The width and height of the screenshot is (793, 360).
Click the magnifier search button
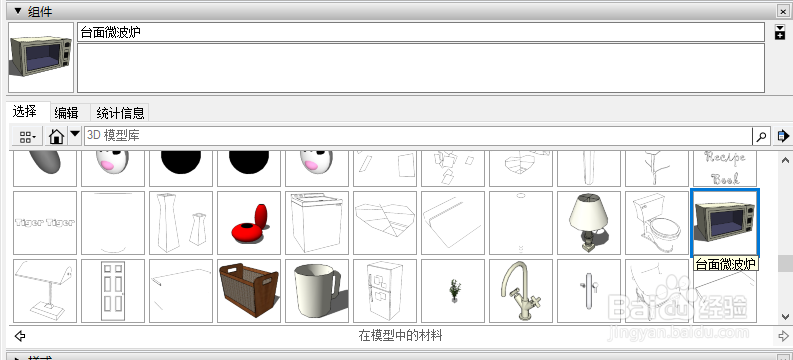[762, 136]
